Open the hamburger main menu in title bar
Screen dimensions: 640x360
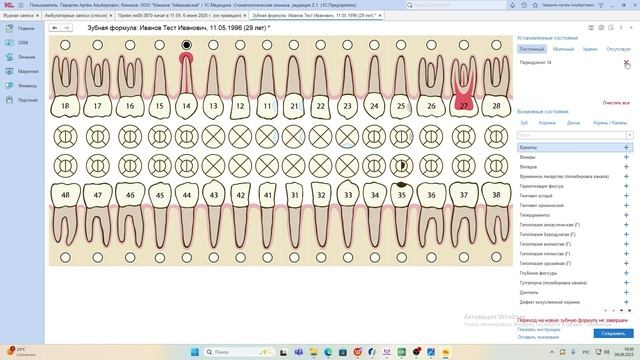pos(21,5)
